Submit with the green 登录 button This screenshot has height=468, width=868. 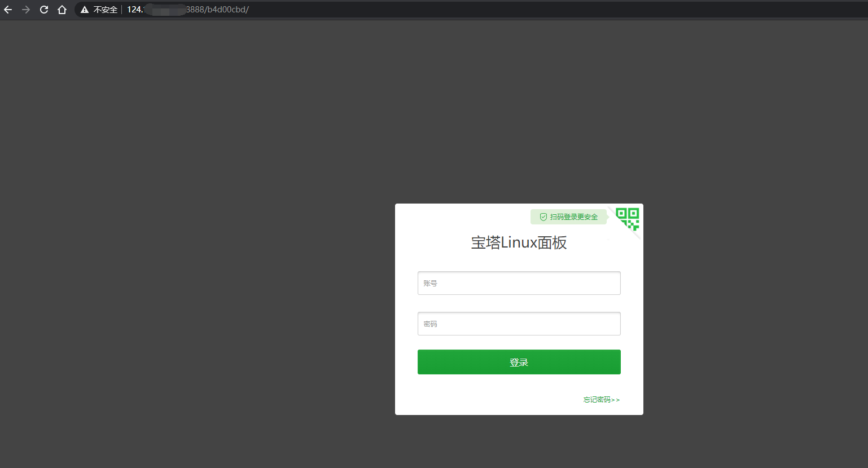coord(519,362)
